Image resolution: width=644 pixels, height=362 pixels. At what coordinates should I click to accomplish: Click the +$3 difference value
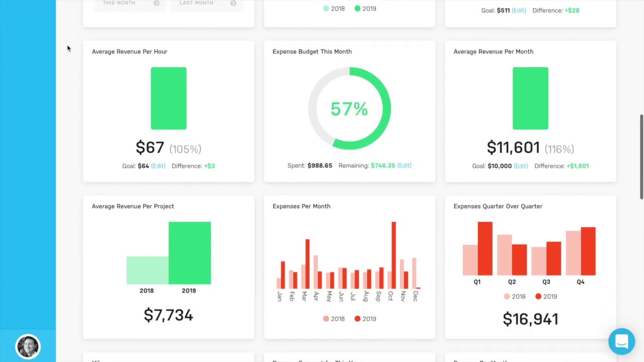pyautogui.click(x=209, y=166)
